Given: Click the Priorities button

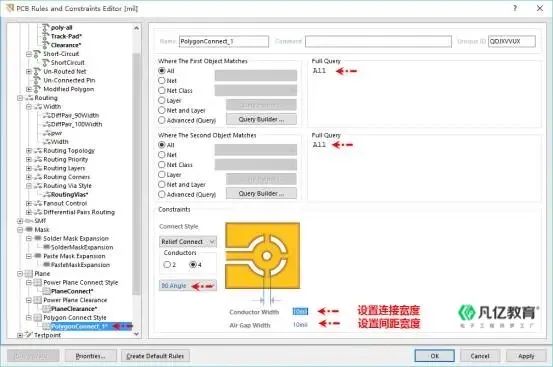Looking at the screenshot, I should click(91, 356).
